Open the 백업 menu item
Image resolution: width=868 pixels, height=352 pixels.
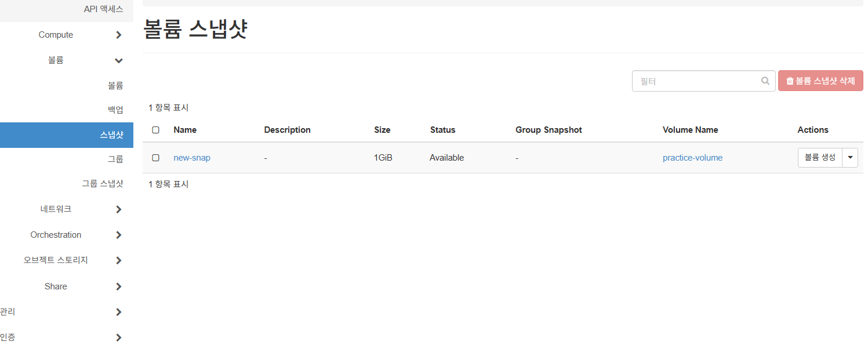point(115,110)
